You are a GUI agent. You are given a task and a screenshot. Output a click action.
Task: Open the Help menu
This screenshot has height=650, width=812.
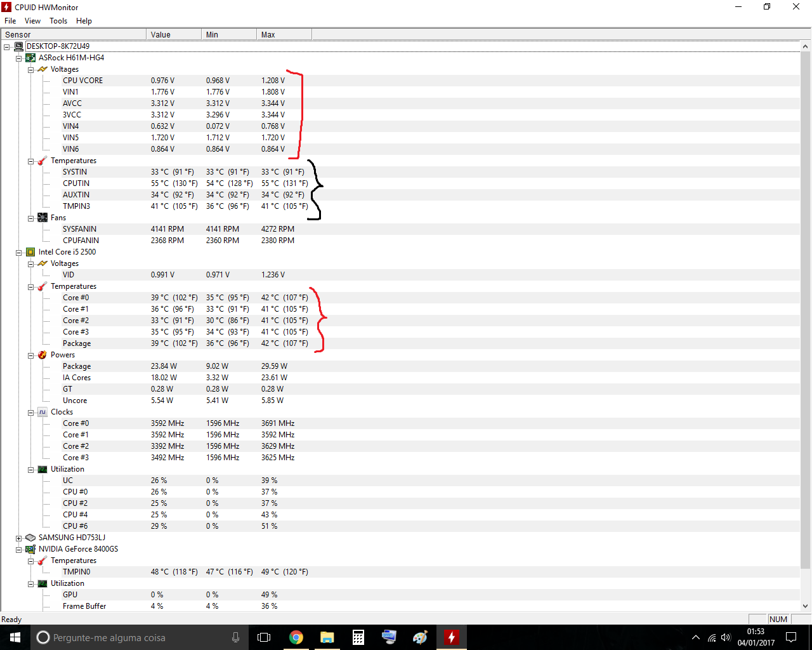(84, 21)
